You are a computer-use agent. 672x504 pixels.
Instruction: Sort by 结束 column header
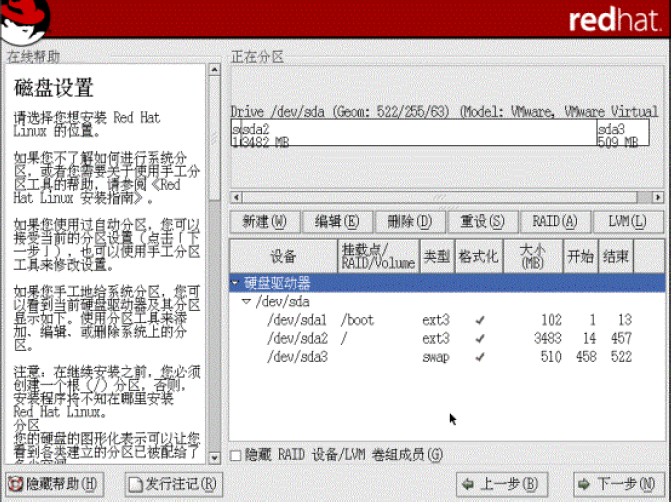tap(615, 256)
